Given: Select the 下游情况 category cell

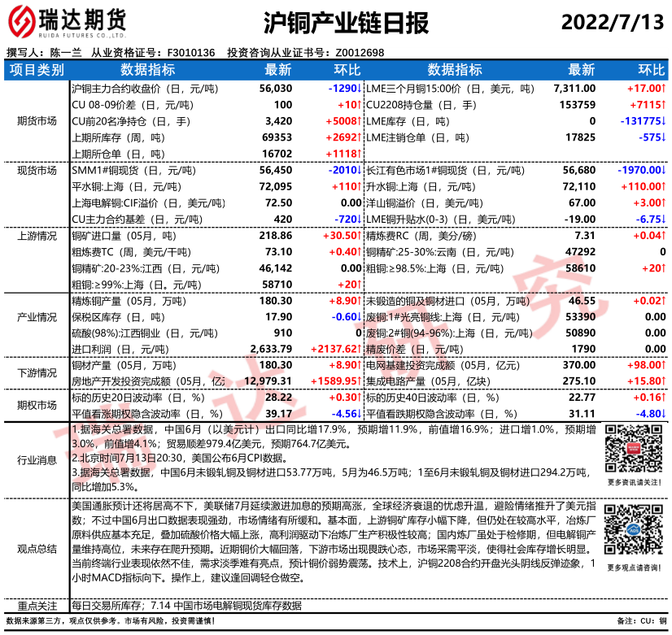Looking at the screenshot, I should coord(37,373).
